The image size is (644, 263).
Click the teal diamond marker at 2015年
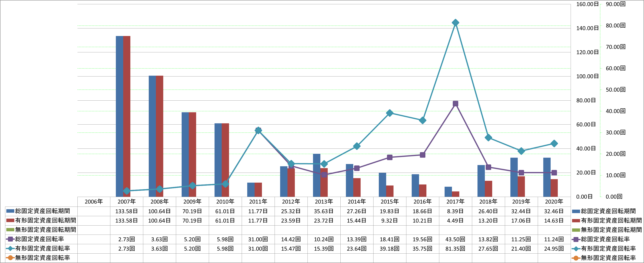[389, 113]
